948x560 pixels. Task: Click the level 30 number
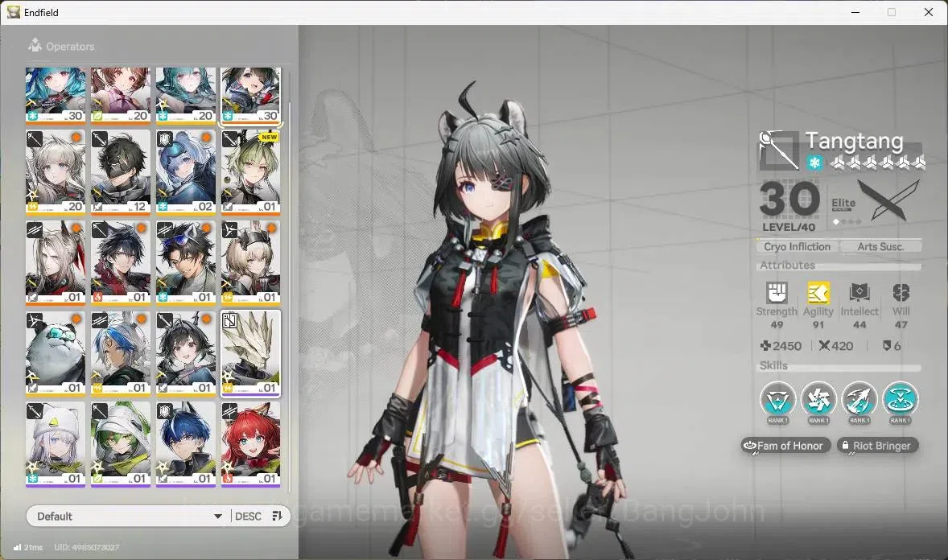pos(789,199)
